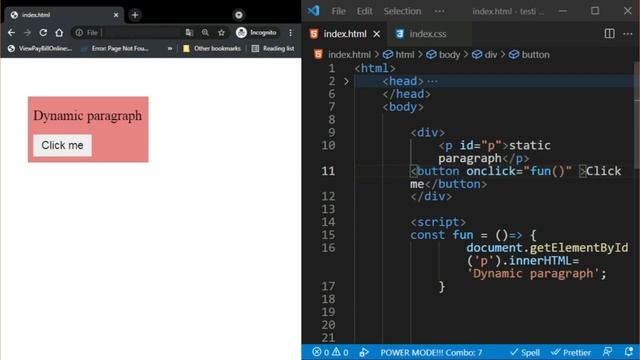
Task: Open the hidden menus ellipsis in VS Code
Action: [x=440, y=11]
